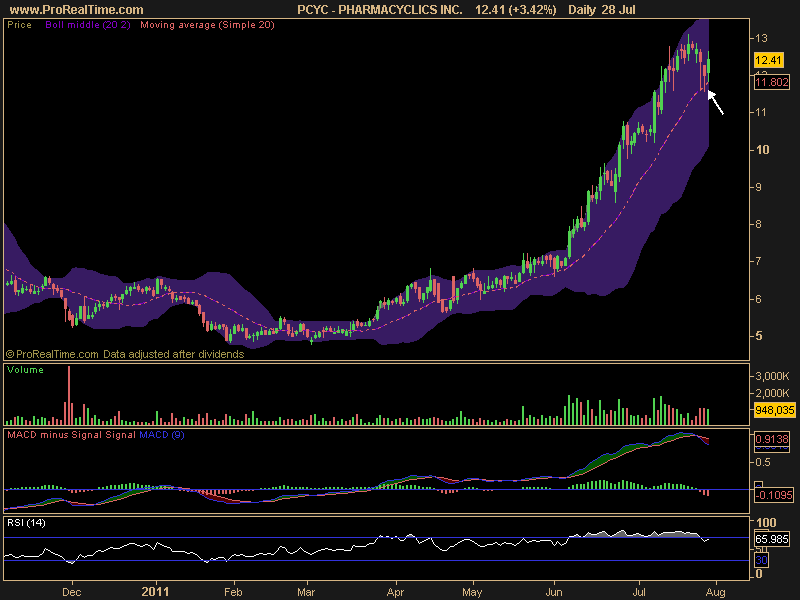
Task: Click the Jul label on time axis
Action: pos(639,592)
